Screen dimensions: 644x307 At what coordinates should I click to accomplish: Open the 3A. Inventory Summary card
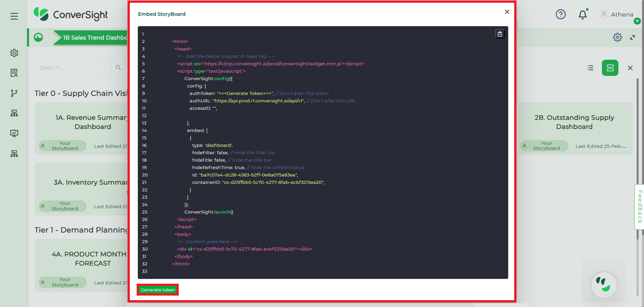click(81, 189)
